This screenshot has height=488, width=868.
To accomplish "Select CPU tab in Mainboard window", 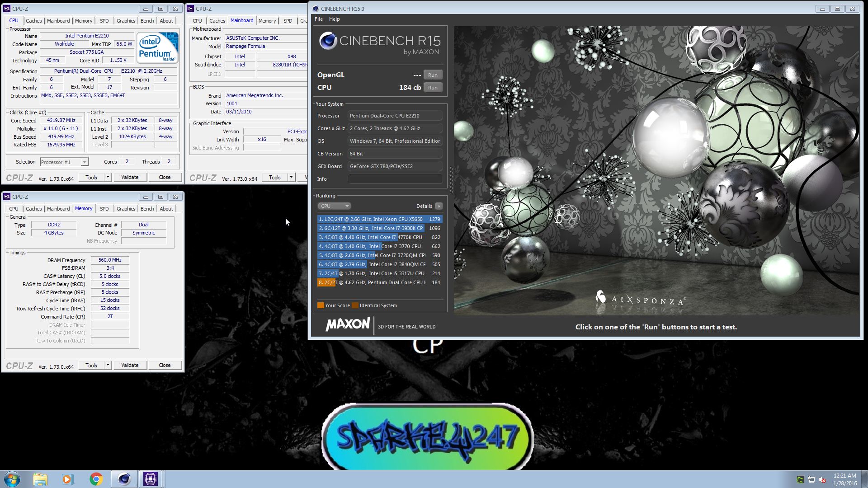I will tap(197, 21).
